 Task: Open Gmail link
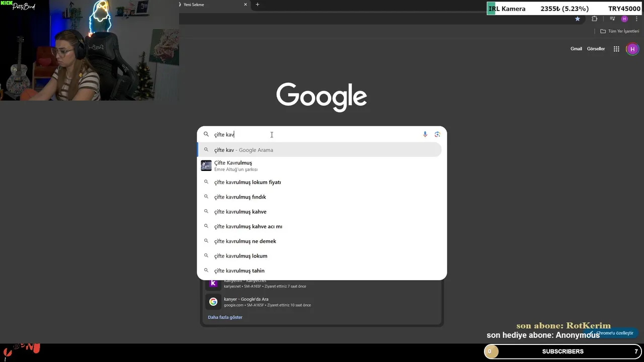(576, 49)
